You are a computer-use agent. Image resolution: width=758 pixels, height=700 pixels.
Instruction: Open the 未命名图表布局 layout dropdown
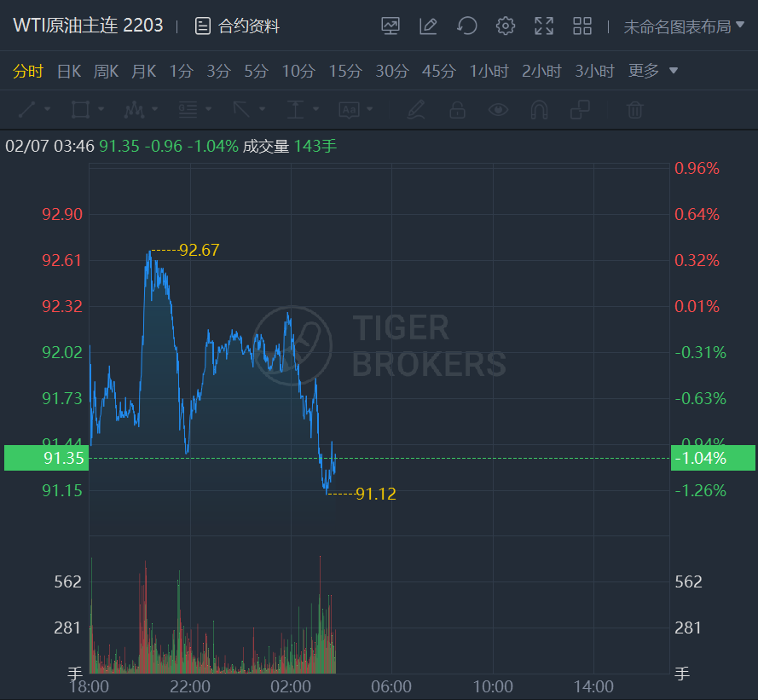(684, 26)
